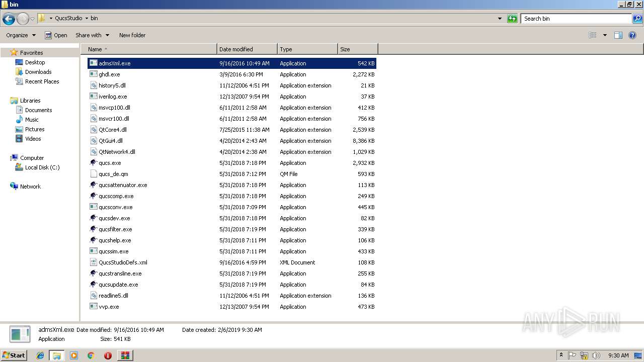Select the qucshelp.exe icon
644x362 pixels.
[93, 240]
